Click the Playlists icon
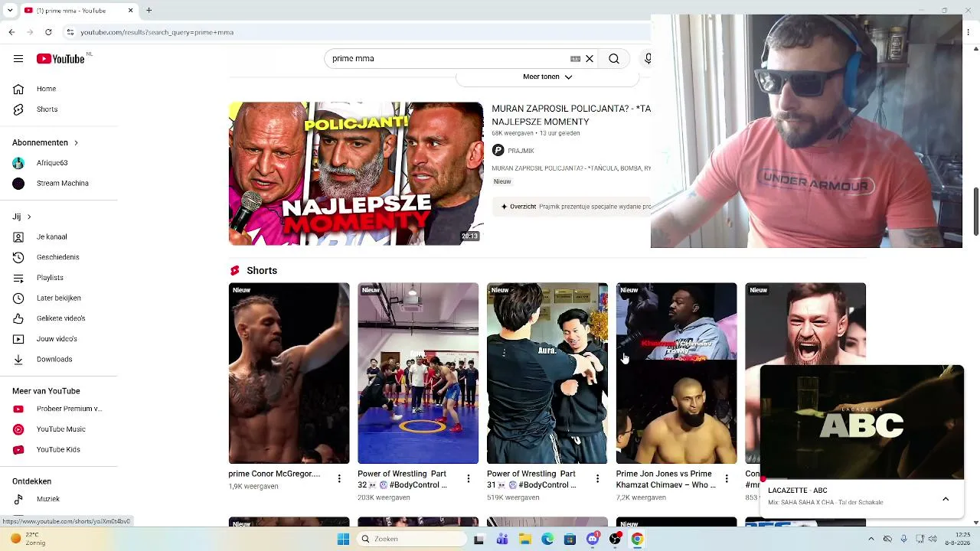Viewport: 980px width, 551px height. [x=18, y=278]
